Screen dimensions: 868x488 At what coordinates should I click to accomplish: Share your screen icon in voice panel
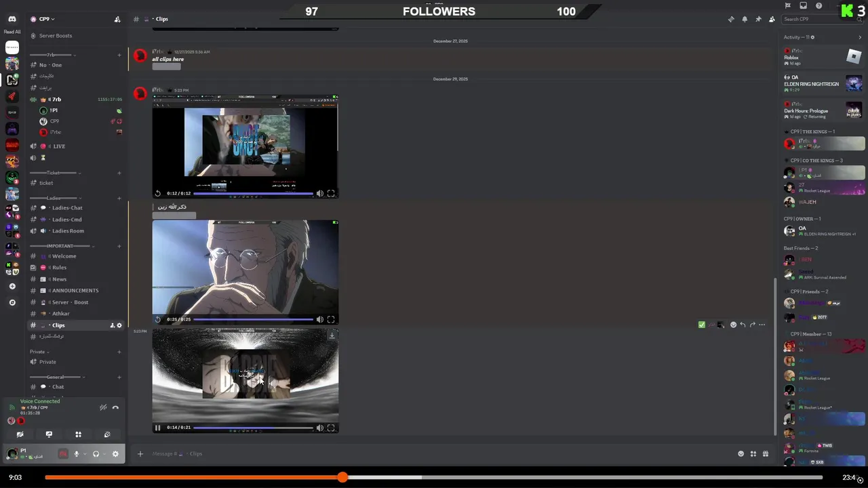(x=49, y=434)
